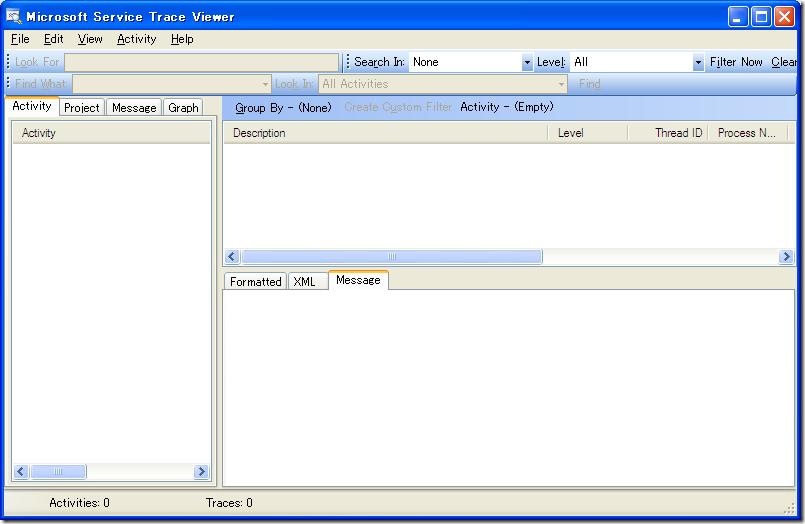805x524 pixels.
Task: Click activity panel scroll left arrow
Action: [21, 472]
